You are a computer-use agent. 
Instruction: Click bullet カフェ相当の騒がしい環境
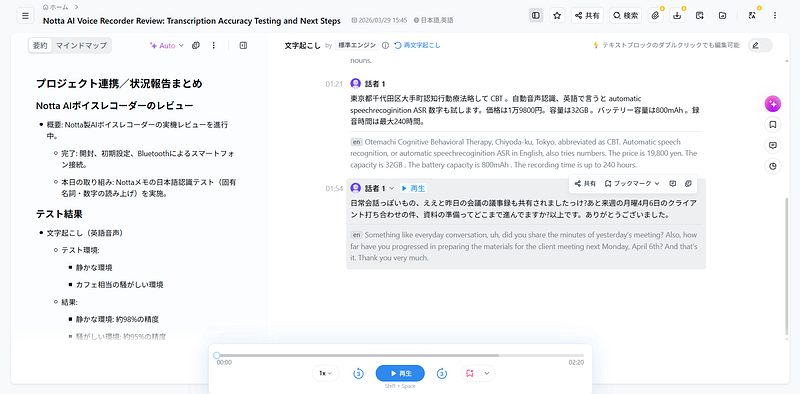pos(119,284)
